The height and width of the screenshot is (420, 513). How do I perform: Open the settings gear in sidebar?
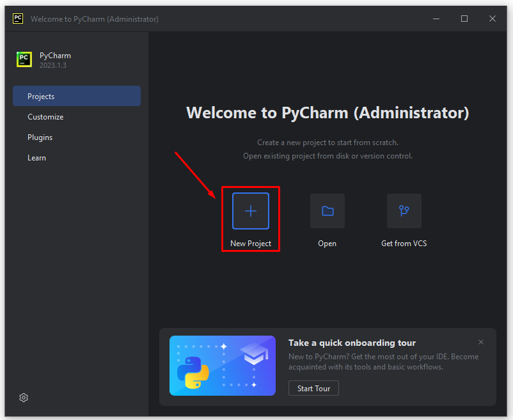[x=24, y=398]
